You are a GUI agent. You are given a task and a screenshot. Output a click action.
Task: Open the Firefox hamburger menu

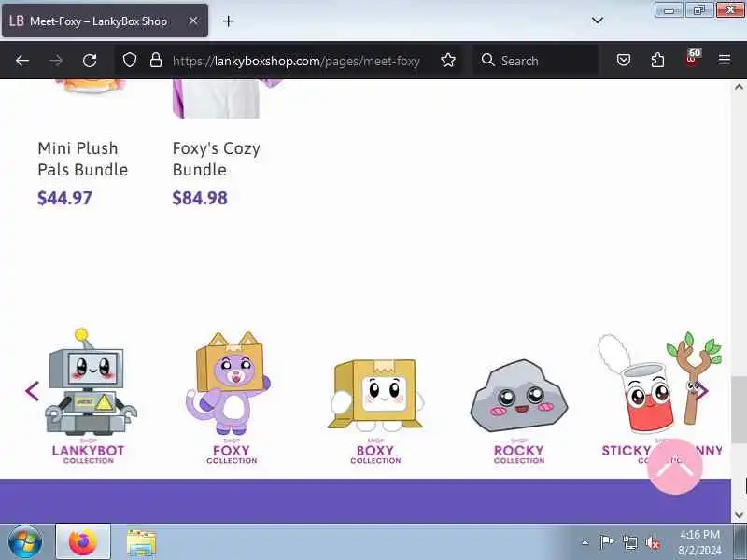click(x=725, y=60)
